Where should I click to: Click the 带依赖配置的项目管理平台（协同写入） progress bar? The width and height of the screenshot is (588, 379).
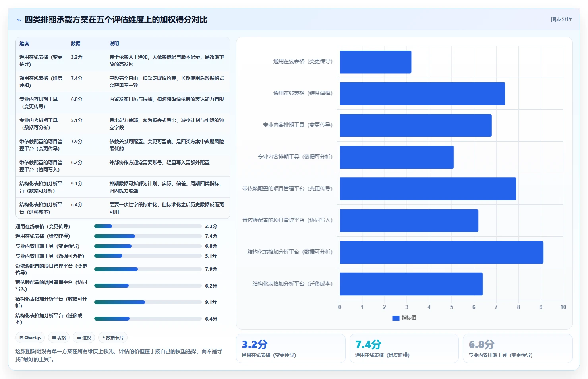148,286
